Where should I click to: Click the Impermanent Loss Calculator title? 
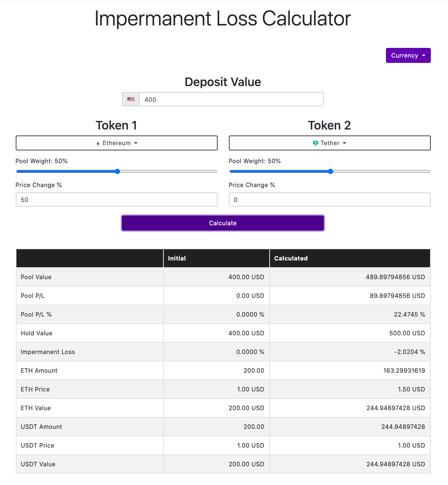(223, 18)
